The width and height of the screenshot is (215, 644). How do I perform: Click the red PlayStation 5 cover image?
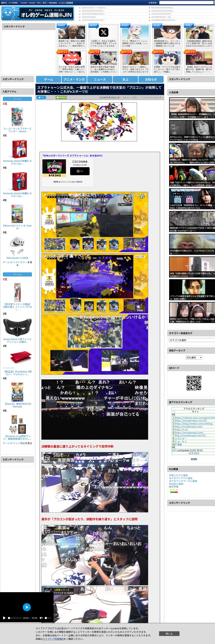pos(17,360)
